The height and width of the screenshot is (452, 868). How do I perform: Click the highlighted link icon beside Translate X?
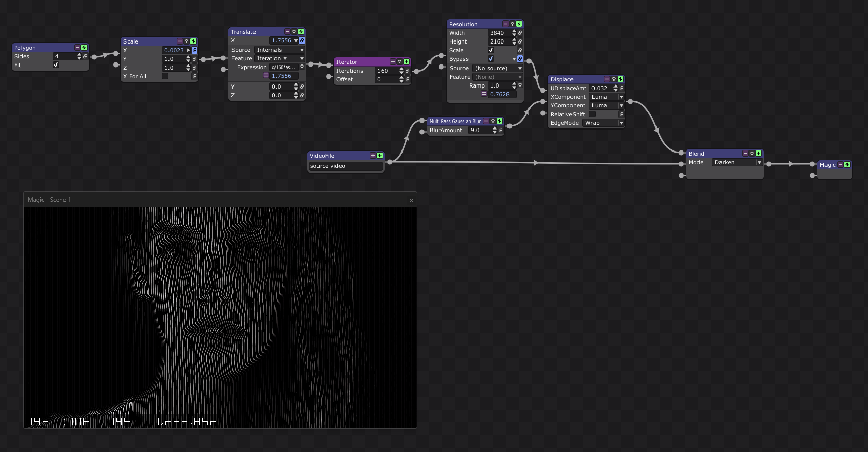[x=302, y=40]
